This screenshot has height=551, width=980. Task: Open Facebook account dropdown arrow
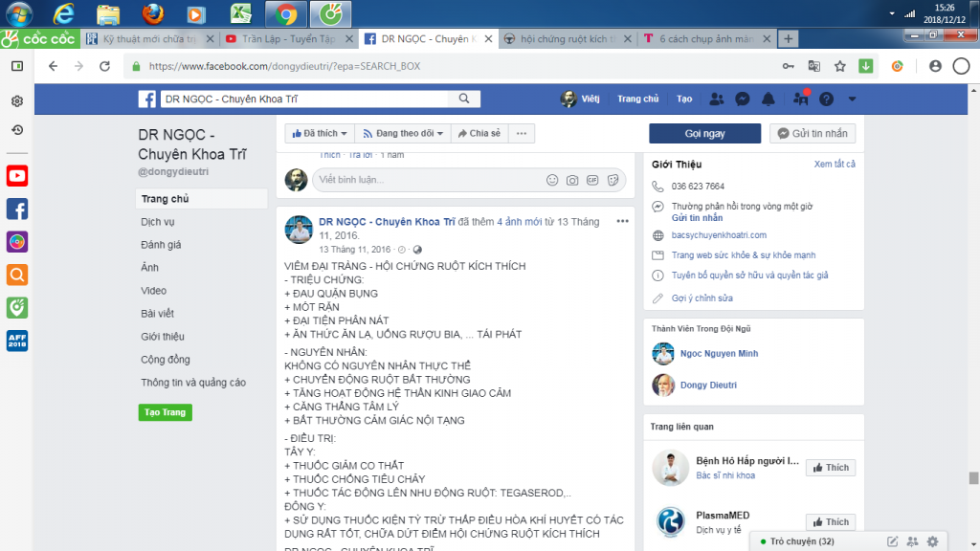pos(852,99)
